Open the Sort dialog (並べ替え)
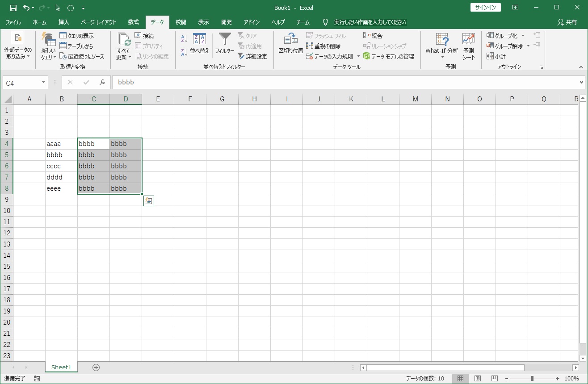588x384 pixels. point(200,44)
